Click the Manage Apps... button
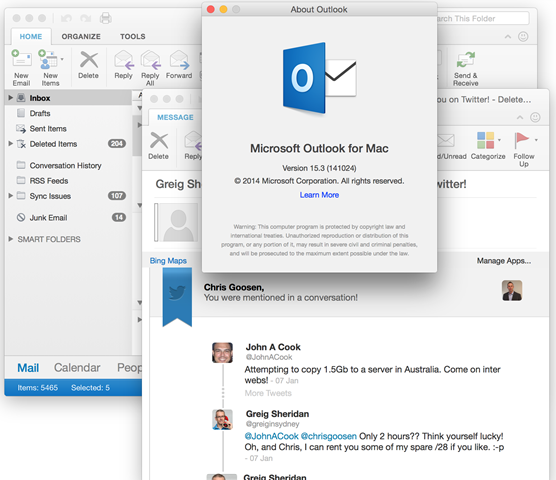The width and height of the screenshot is (556, 480). coord(504,261)
